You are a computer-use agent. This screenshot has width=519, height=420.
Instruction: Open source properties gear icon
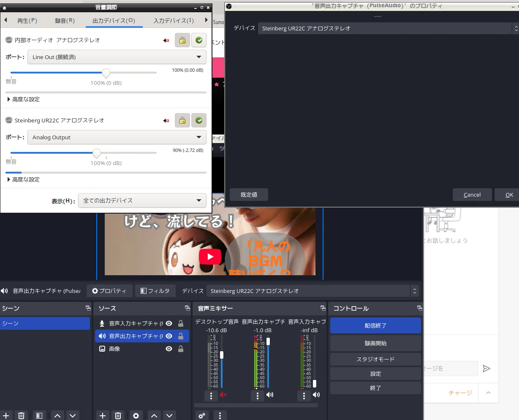[x=136, y=416]
